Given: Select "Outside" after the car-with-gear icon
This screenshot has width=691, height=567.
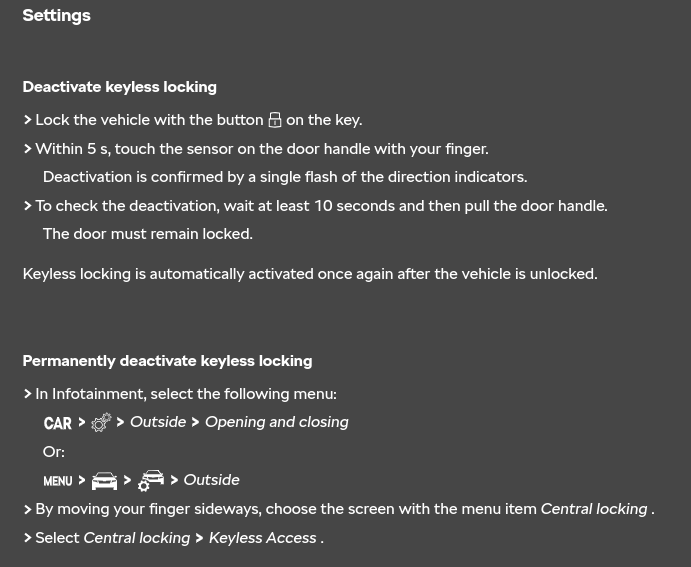Looking at the screenshot, I should 211,480.
